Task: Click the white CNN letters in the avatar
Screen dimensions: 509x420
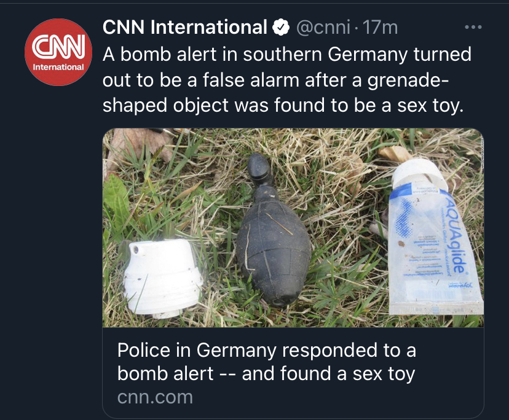Action: tap(58, 47)
